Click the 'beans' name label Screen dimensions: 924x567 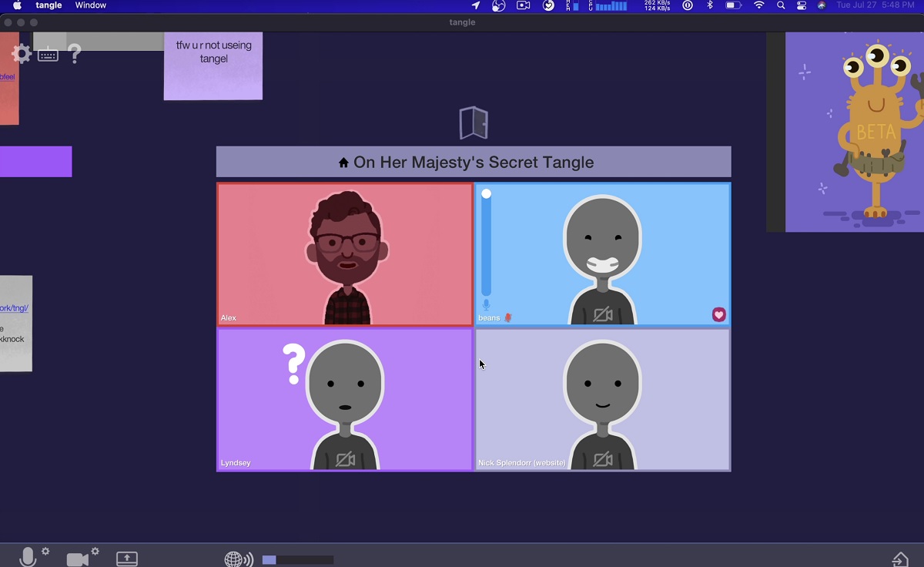click(x=489, y=317)
